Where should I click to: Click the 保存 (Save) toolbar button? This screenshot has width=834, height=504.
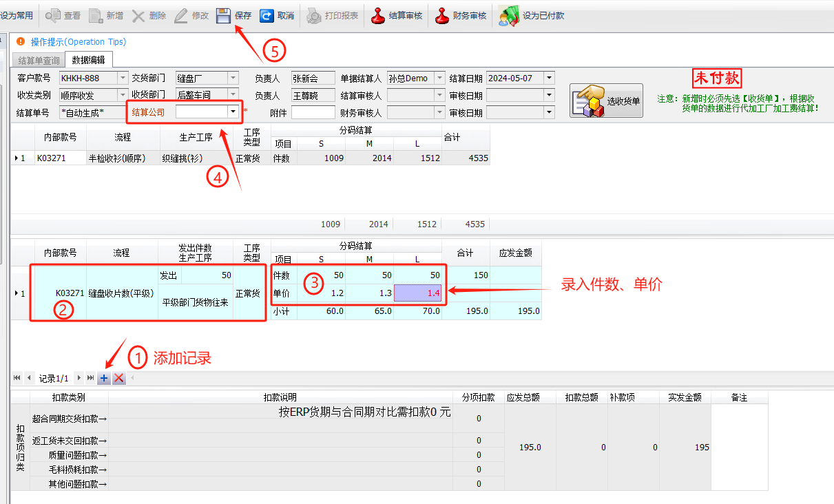(234, 15)
